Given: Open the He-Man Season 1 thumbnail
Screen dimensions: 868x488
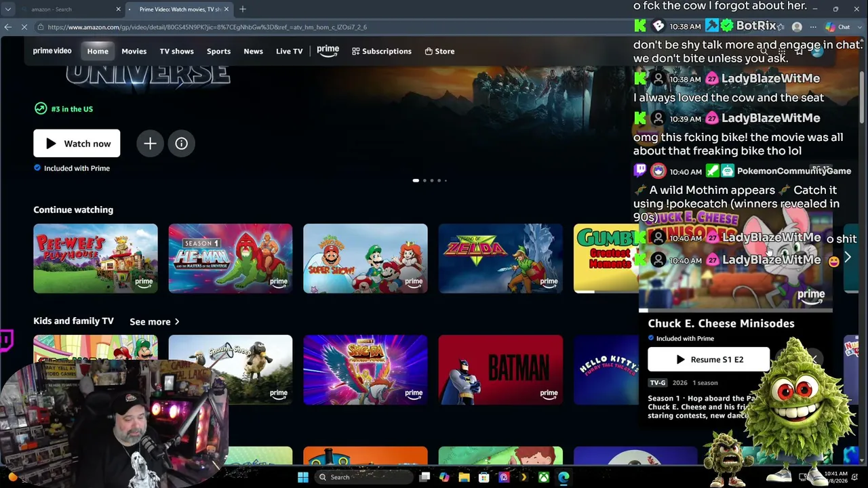Looking at the screenshot, I should point(231,258).
